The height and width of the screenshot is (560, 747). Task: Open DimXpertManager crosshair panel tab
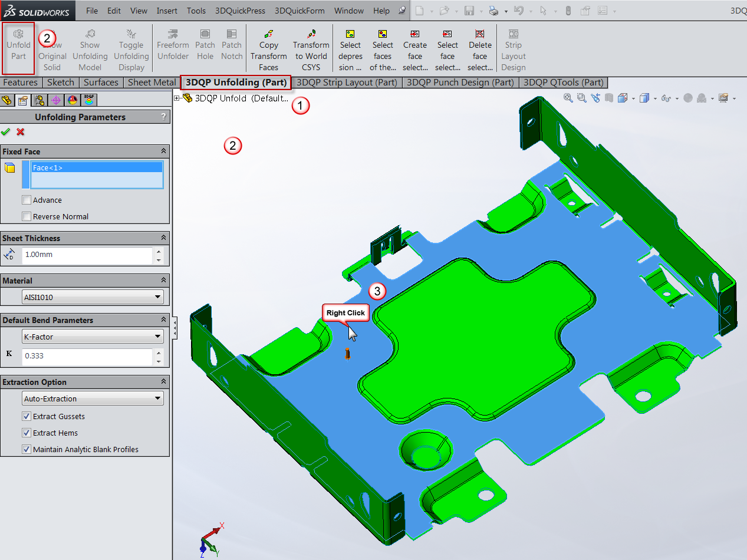coord(56,100)
